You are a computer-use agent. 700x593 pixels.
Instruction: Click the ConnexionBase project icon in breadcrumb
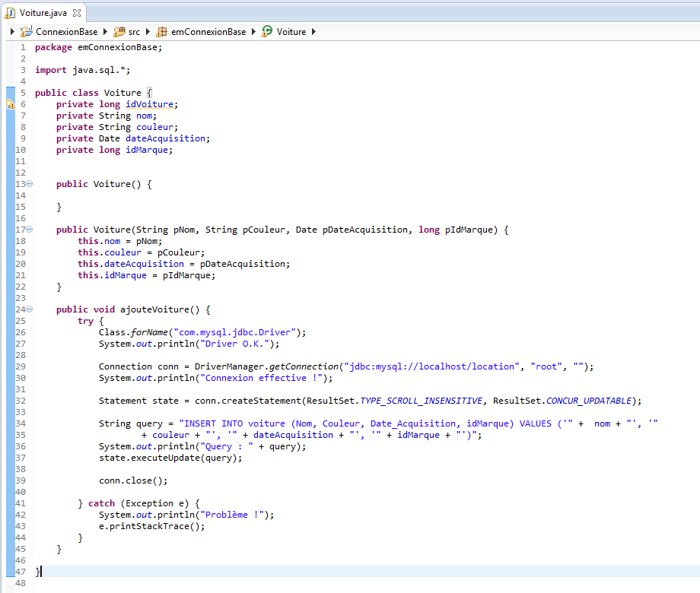click(x=27, y=32)
